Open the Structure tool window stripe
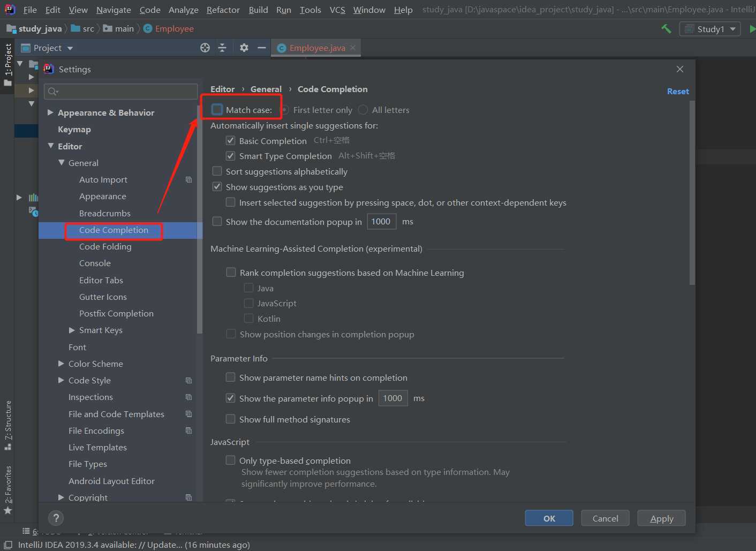This screenshot has width=756, height=551. (x=7, y=426)
